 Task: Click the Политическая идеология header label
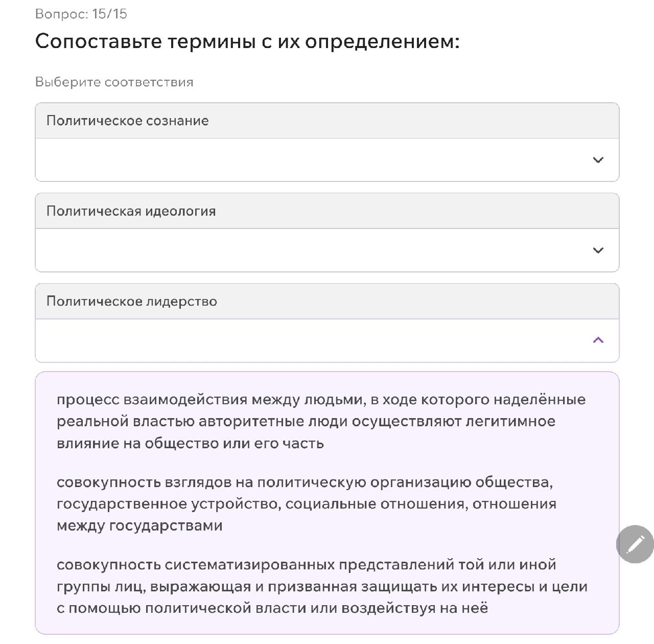click(131, 211)
